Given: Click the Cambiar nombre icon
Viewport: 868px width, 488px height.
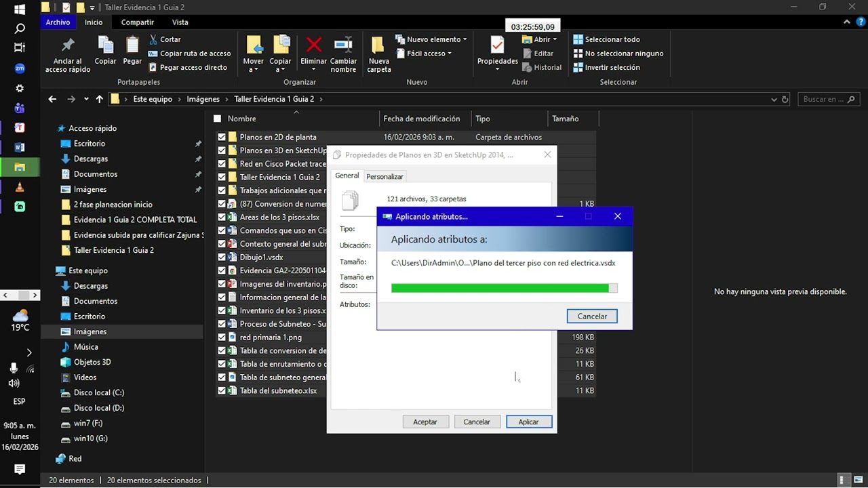Looking at the screenshot, I should click(343, 45).
